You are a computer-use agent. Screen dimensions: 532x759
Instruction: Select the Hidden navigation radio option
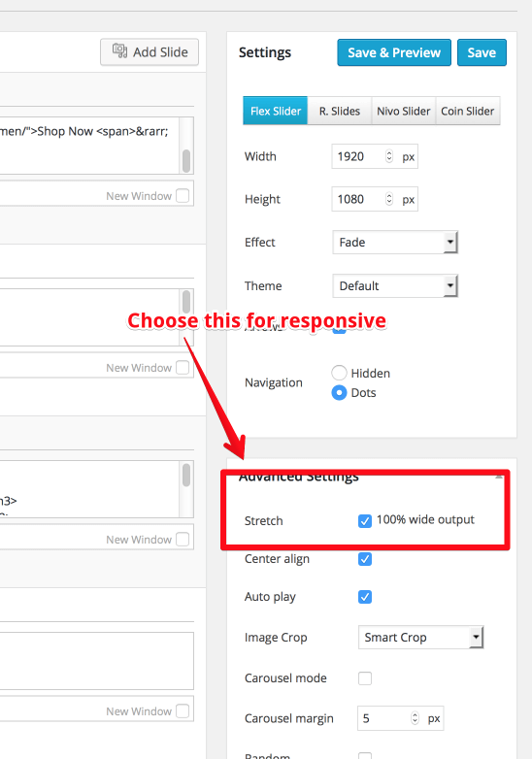click(x=339, y=373)
